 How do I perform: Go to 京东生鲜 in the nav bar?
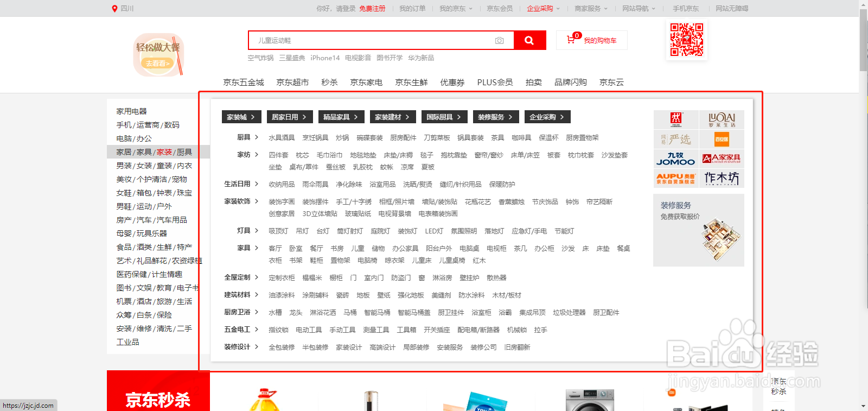[x=411, y=83]
